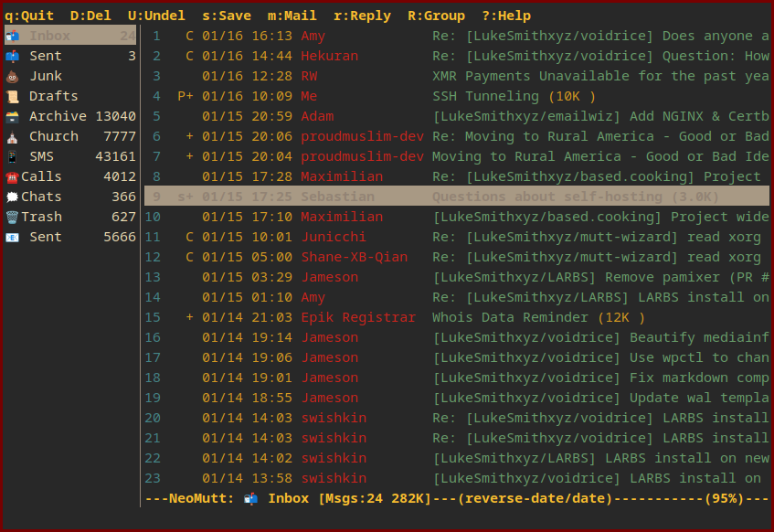Open the Trash wastebasket icon
This screenshot has width=774, height=532.
[13, 217]
